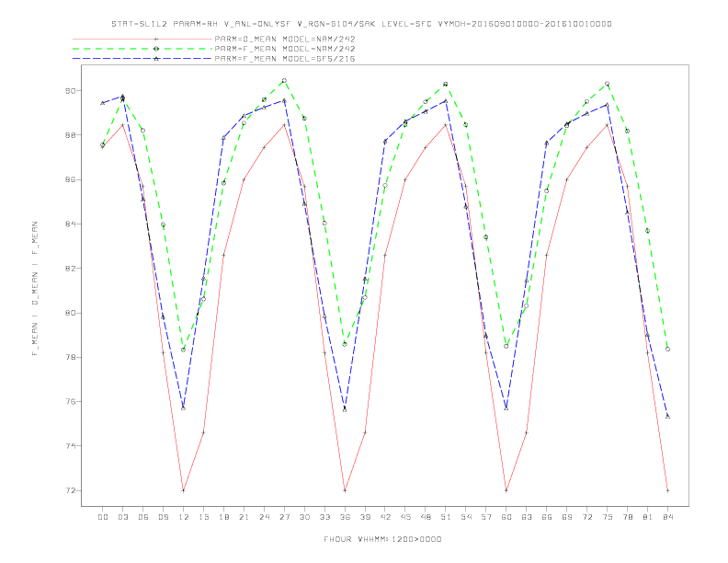The width and height of the screenshot is (728, 563).
Task: Click the green circle data point at hour 84
Action: coord(667,349)
